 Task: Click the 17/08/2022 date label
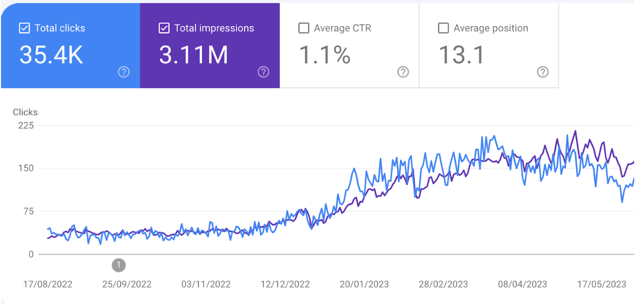click(x=48, y=284)
